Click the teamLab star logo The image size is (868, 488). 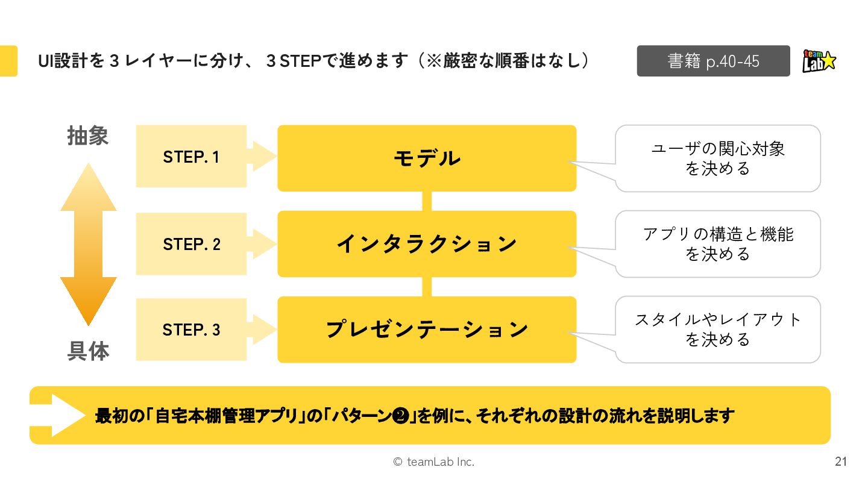click(819, 61)
